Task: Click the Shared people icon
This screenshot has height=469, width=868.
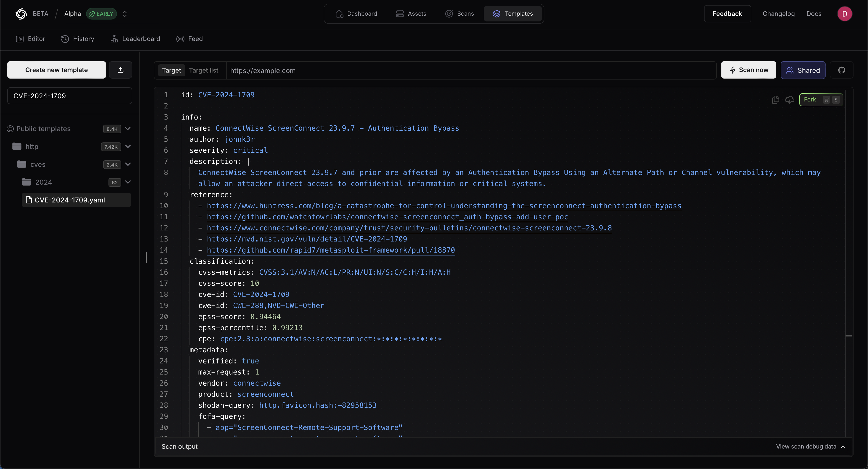Action: (790, 70)
